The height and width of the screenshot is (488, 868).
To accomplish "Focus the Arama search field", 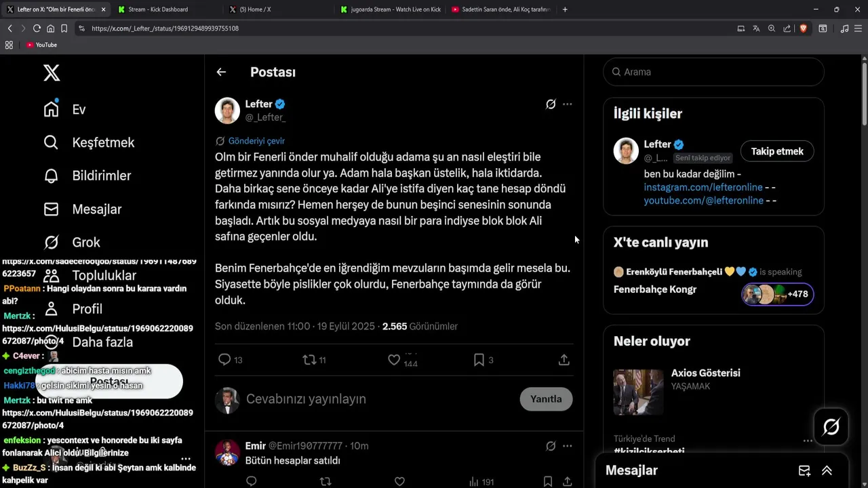I will tap(713, 72).
